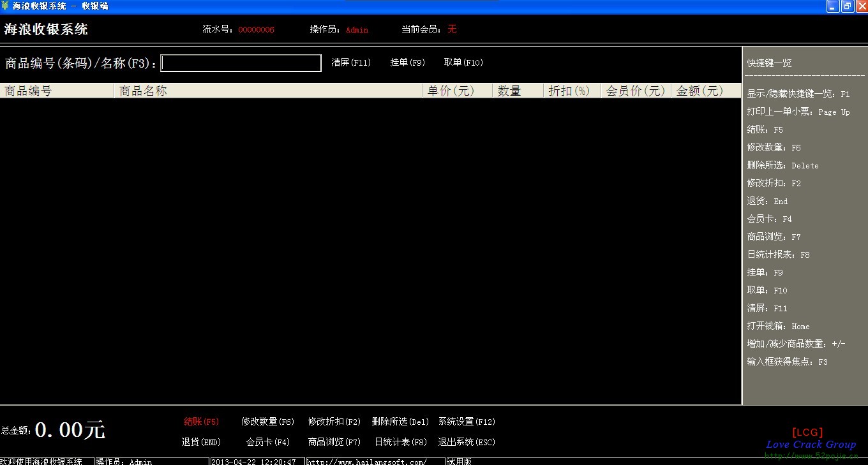Image resolution: width=868 pixels, height=465 pixels.
Task: Close the cashier window
Action: coord(861,6)
